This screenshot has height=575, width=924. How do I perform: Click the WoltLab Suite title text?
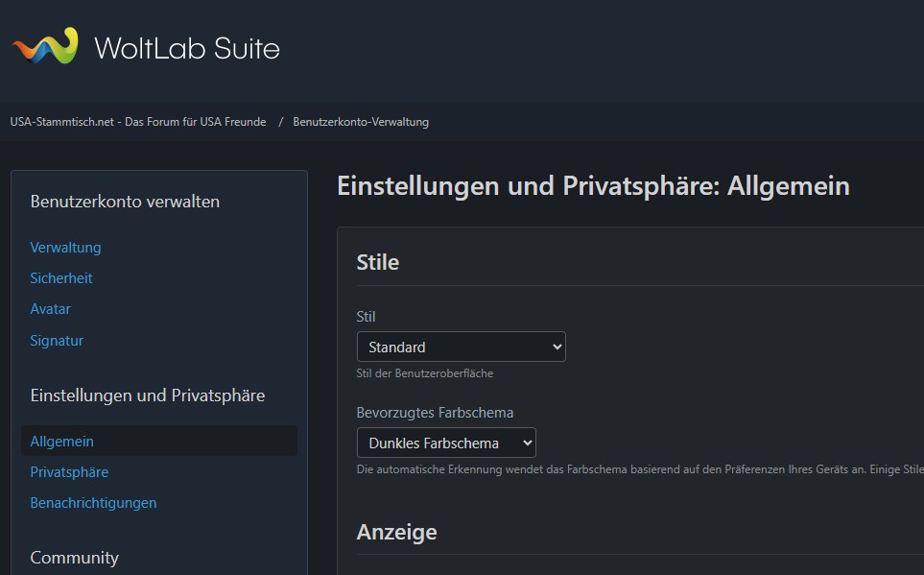187,47
